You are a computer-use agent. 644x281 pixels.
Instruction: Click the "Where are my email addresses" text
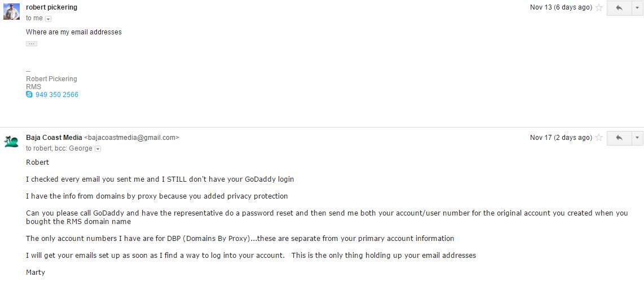74,32
